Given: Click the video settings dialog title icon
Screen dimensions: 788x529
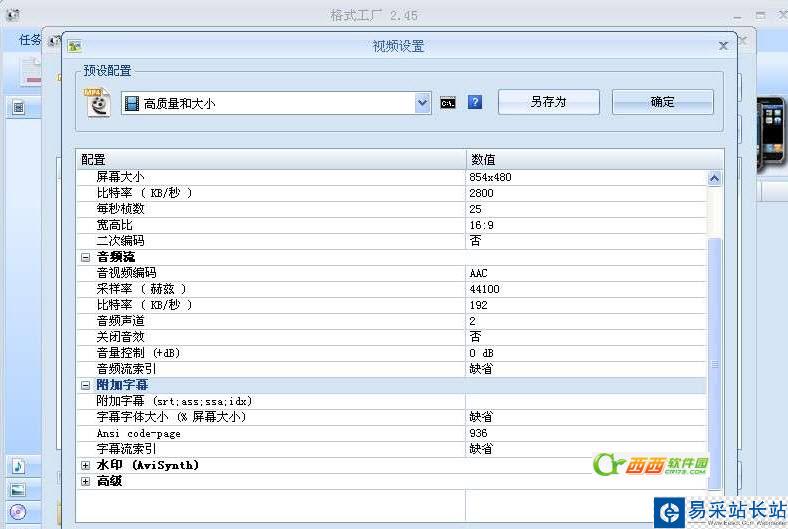Looking at the screenshot, I should (x=74, y=46).
